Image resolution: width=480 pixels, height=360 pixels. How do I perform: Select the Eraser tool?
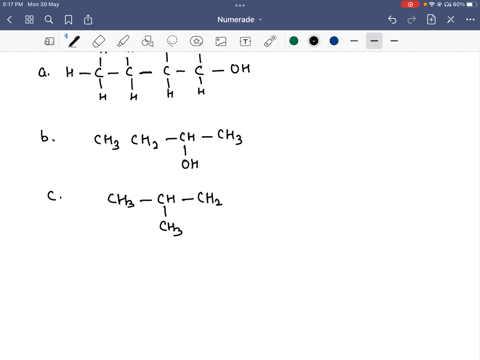pyautogui.click(x=99, y=41)
